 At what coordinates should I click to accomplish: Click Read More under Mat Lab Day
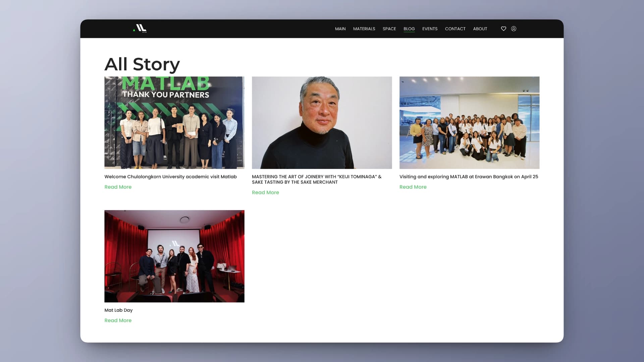coord(118,320)
